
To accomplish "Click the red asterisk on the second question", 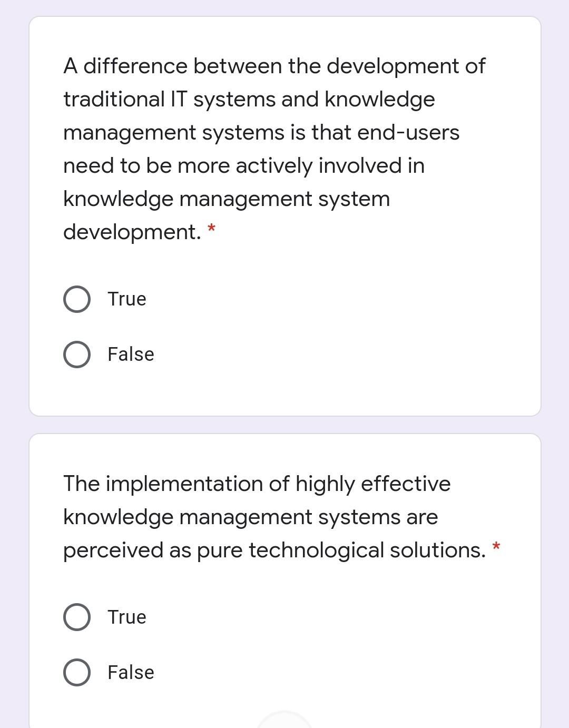I will click(x=496, y=547).
